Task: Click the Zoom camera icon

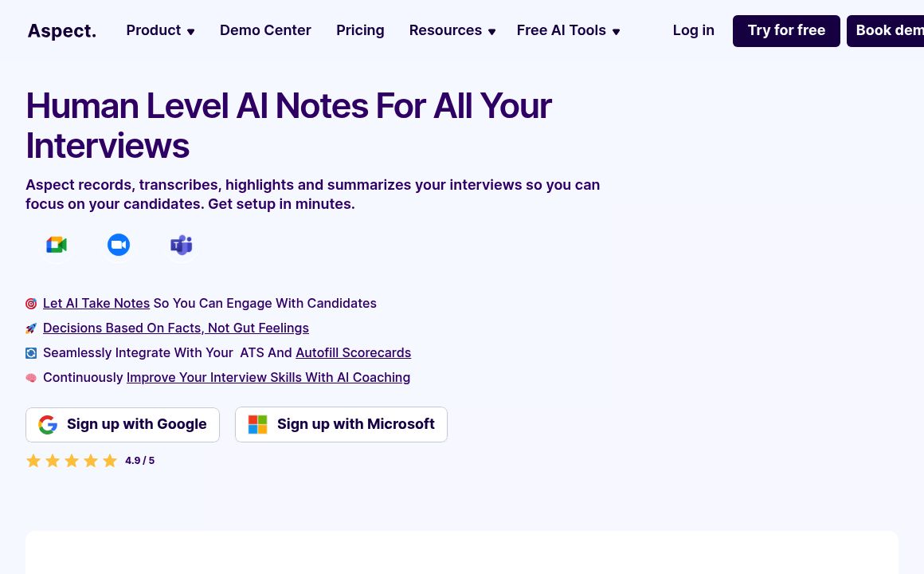Action: 119,245
